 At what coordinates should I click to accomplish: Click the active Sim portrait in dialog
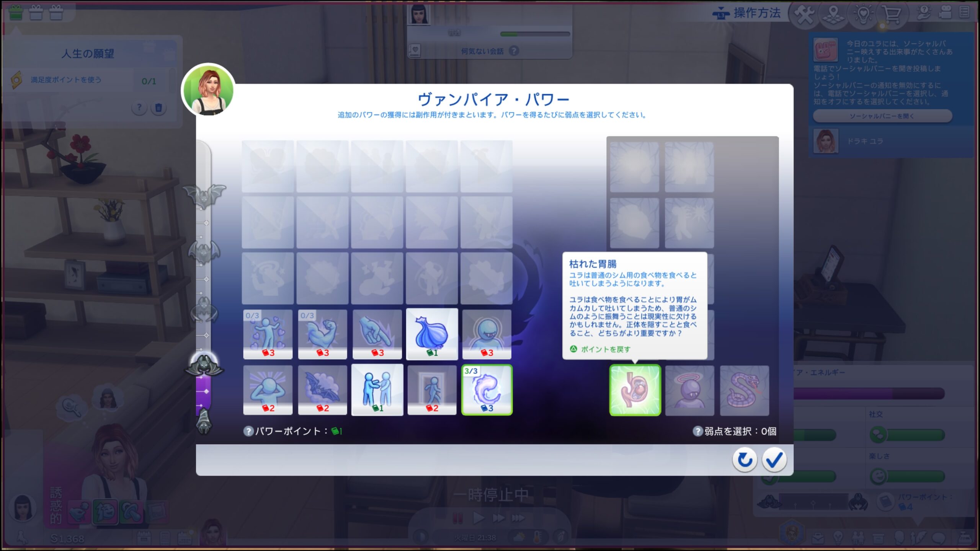(209, 91)
